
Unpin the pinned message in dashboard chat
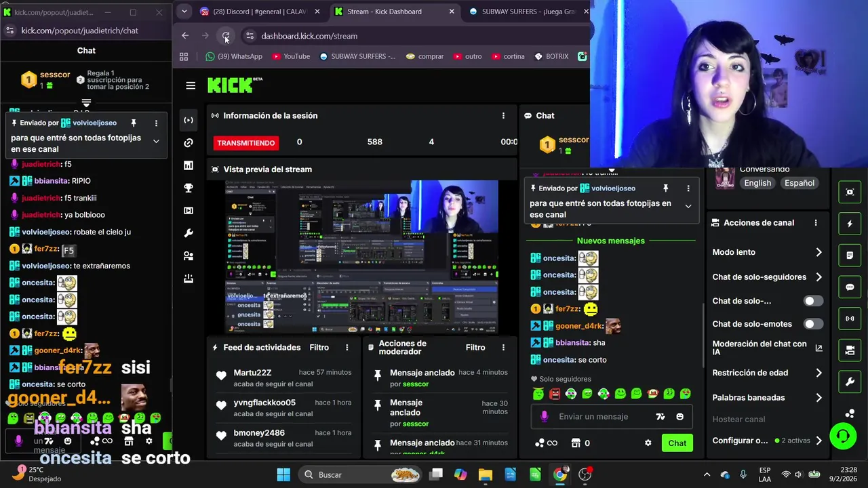pos(665,188)
